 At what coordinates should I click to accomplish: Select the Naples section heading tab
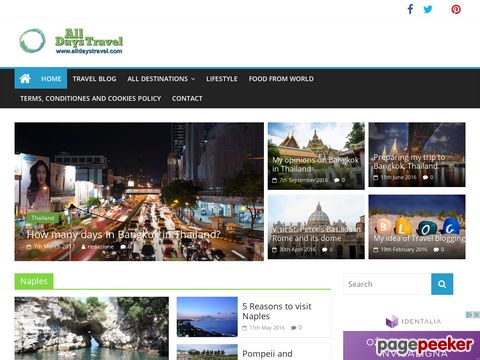coord(34,281)
